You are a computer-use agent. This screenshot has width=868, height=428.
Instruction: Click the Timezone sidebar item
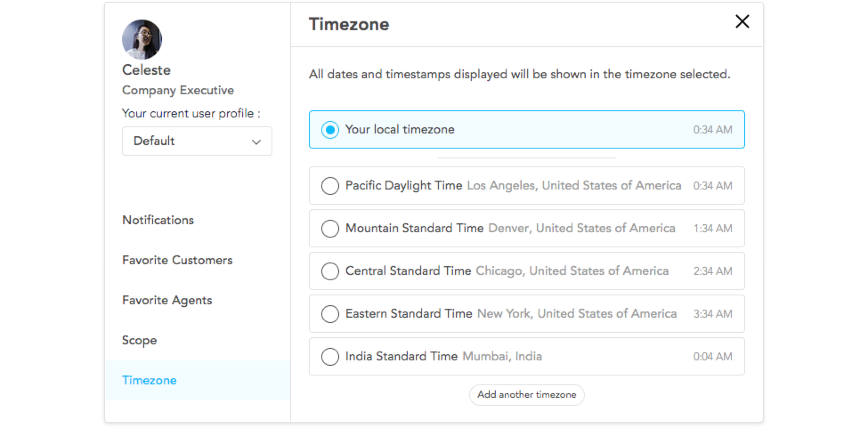coord(198,380)
